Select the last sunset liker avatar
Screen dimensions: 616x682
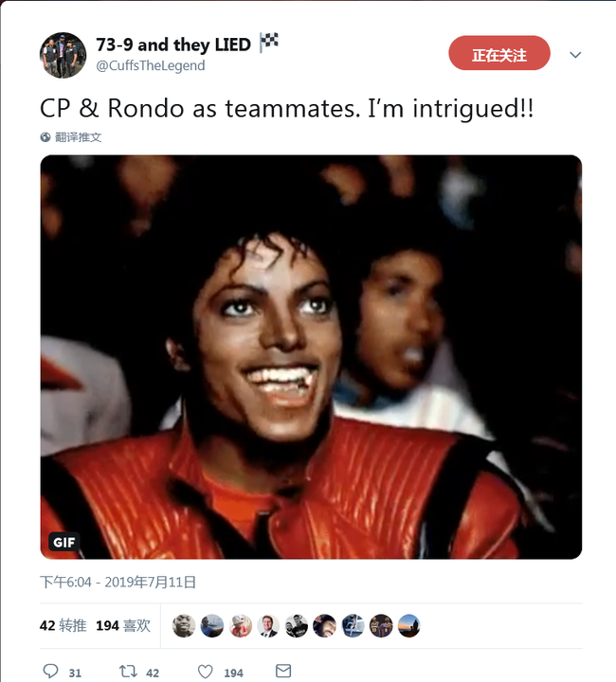pos(408,626)
